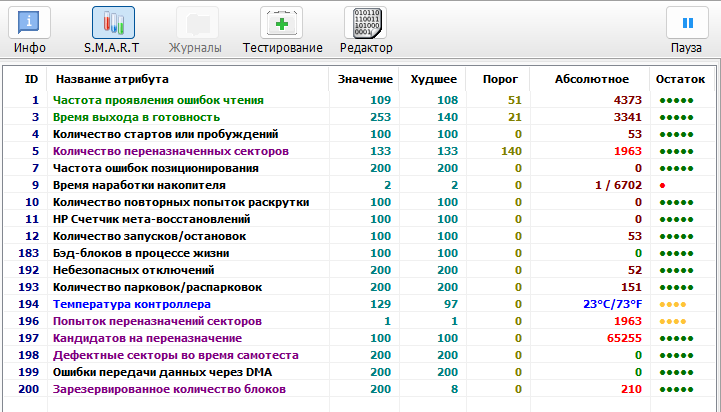This screenshot has width=721, height=412.
Task: Select the S.M.A.R.T toolbar icon
Action: (113, 23)
